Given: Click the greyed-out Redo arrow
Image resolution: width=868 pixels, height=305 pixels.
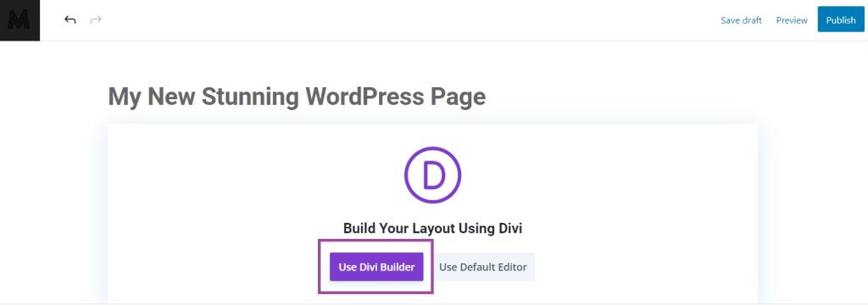Looking at the screenshot, I should click(x=96, y=20).
